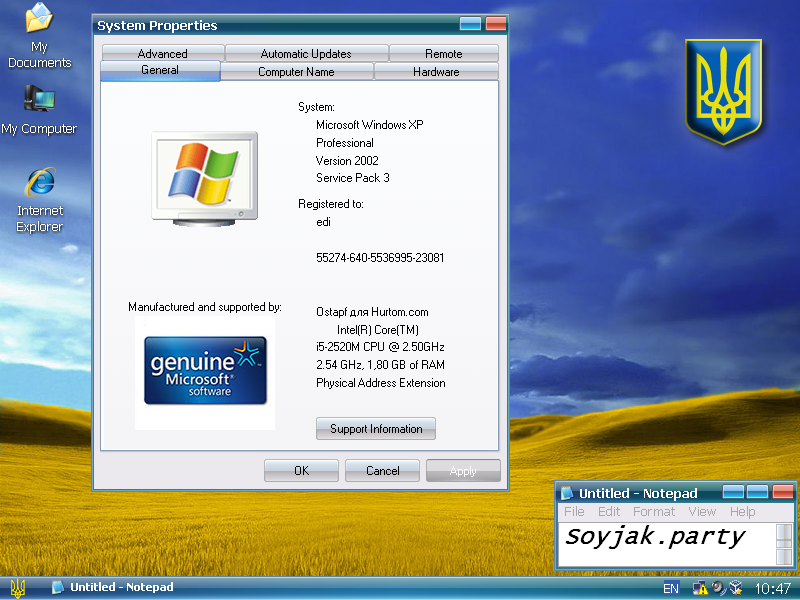Click the "Physical Address Extension" text
Screen dimensions: 800x600
[x=381, y=383]
